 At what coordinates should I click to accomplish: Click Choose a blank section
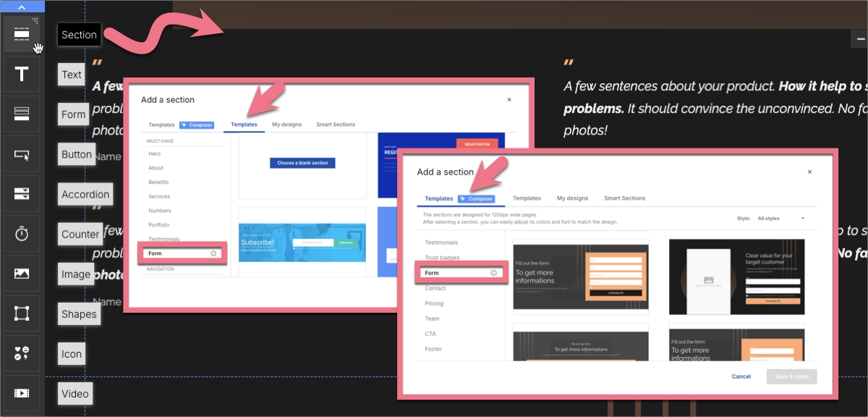tap(302, 162)
